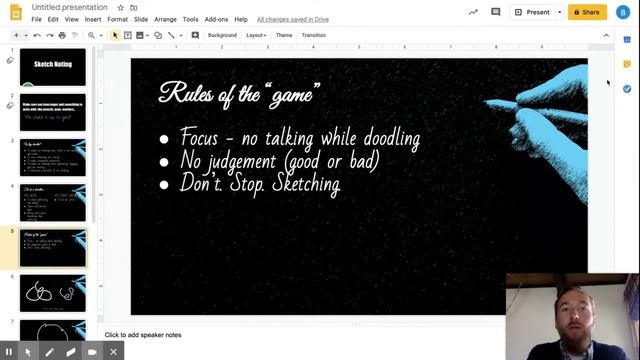640x360 pixels.
Task: Open the Help menu
Action: [x=241, y=20]
